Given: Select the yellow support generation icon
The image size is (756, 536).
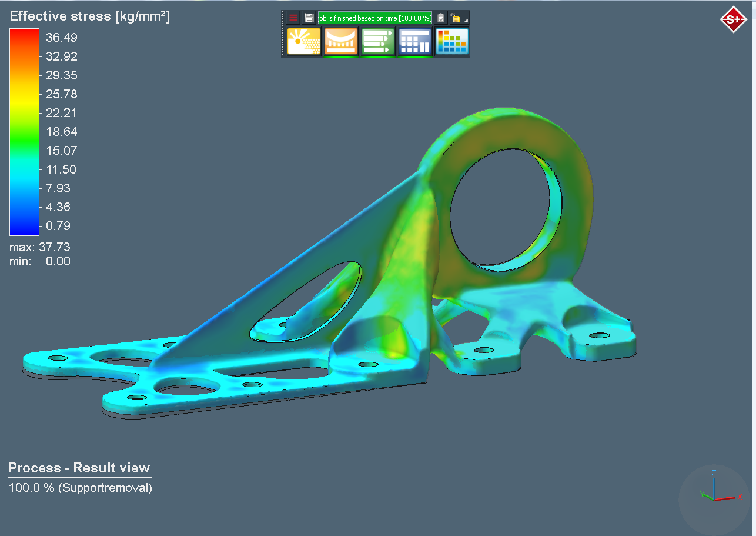Looking at the screenshot, I should point(303,42).
